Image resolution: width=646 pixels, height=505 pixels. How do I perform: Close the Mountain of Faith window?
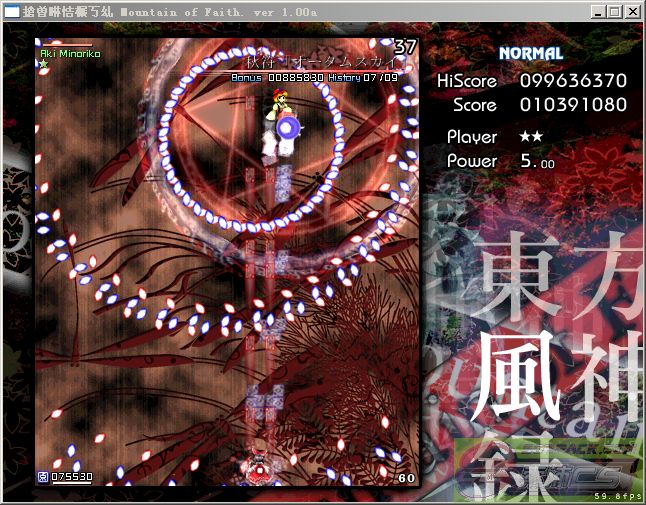pyautogui.click(x=632, y=12)
